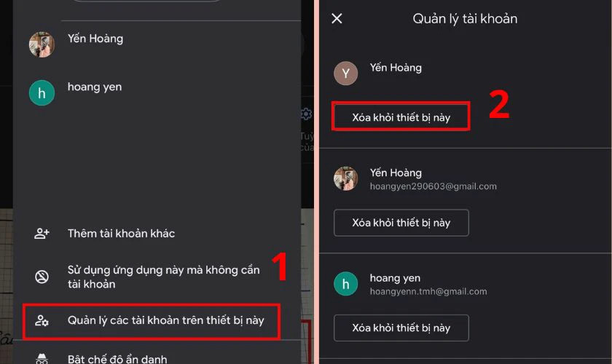Click Xóa khỏi thiết bị này under hoangyenn.tmh@gmail.com
Screen dimensions: 612x364
click(x=401, y=328)
